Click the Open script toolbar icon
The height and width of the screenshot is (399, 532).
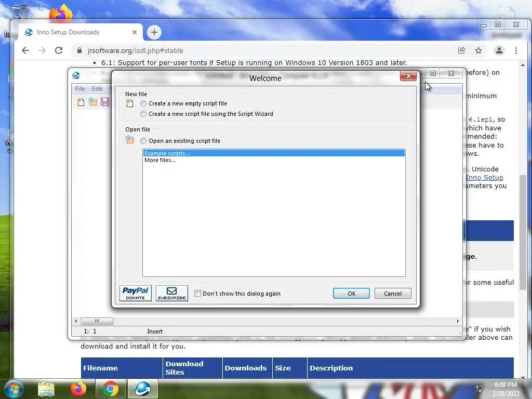[92, 102]
